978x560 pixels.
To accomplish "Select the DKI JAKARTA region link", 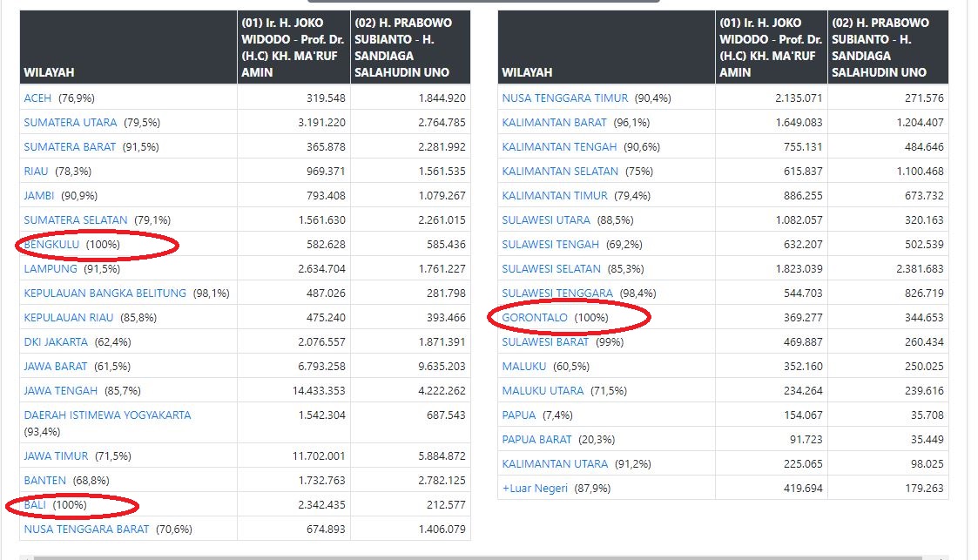I will click(x=56, y=342).
